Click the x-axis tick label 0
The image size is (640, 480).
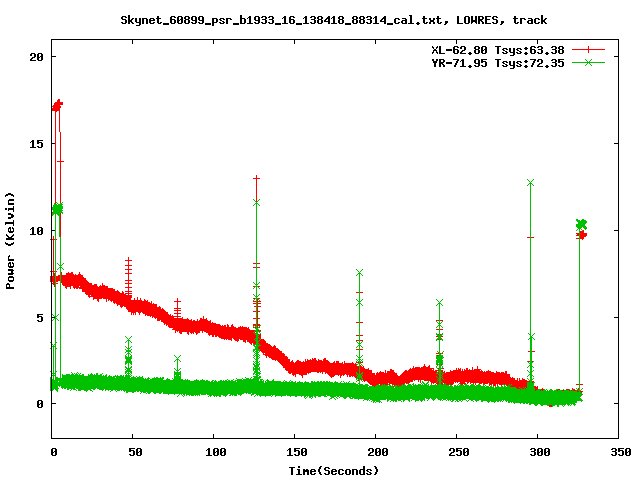click(x=54, y=452)
